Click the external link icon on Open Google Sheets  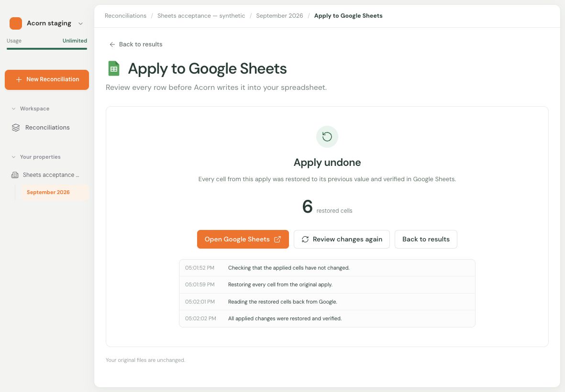[x=277, y=240]
